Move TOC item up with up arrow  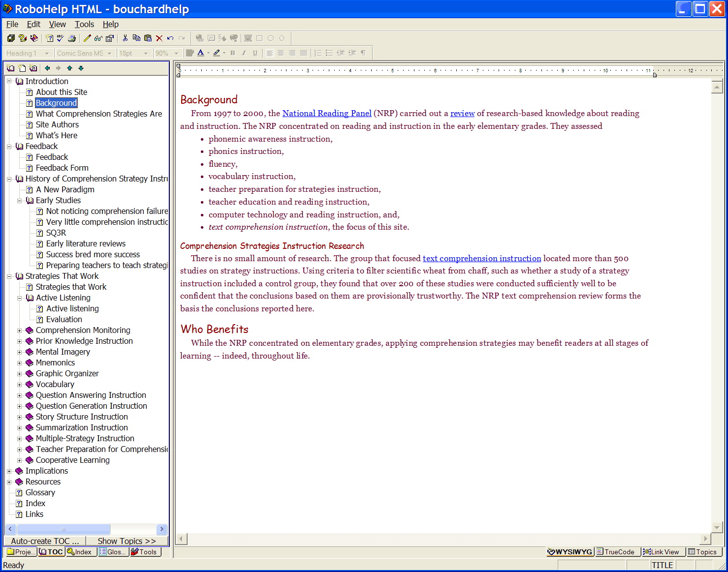pyautogui.click(x=69, y=68)
